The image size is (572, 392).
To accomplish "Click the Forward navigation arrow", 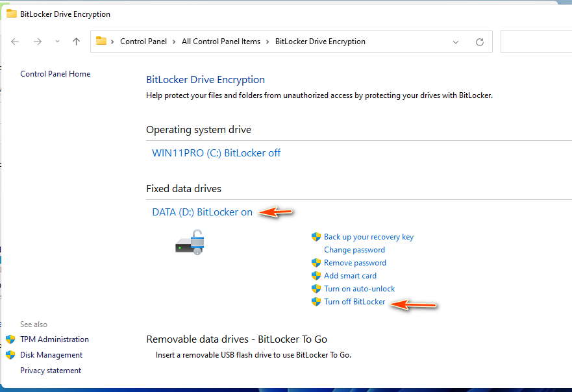I will pyautogui.click(x=38, y=42).
